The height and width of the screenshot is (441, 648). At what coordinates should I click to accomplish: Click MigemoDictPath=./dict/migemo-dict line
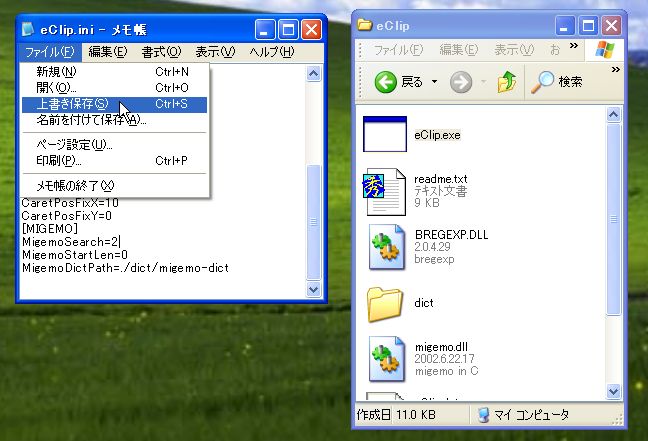click(125, 268)
